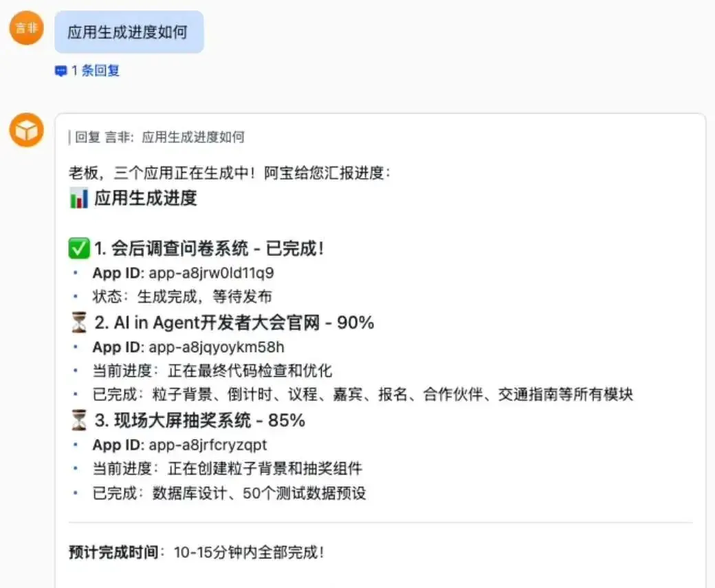Open the bot's orange cube avatar
Viewport: 715px width, 588px height.
pos(26,130)
